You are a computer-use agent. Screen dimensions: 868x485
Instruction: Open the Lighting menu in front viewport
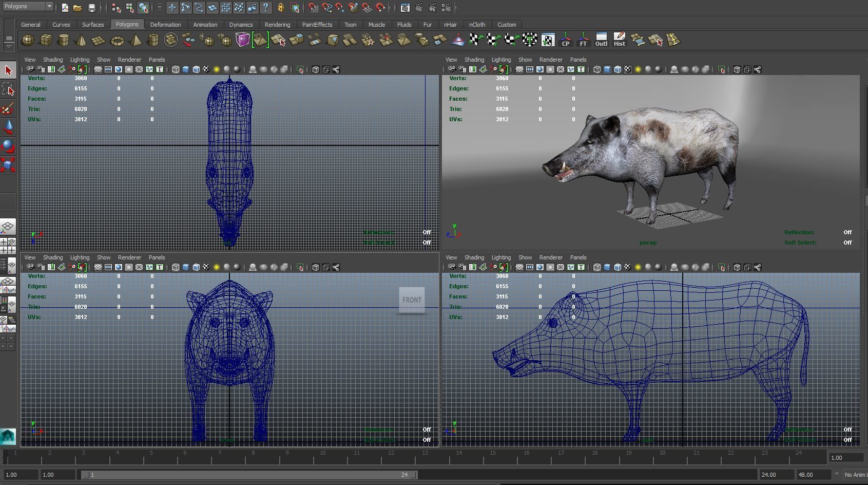click(x=80, y=257)
